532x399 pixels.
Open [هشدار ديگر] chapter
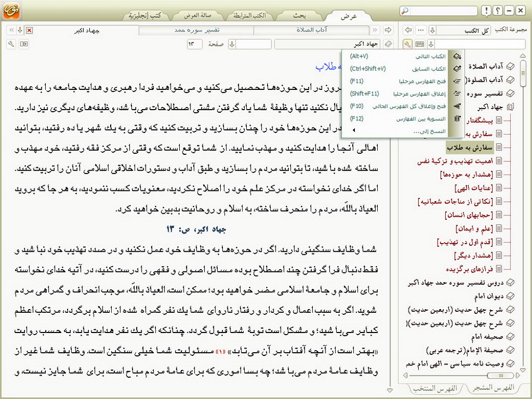(473, 255)
